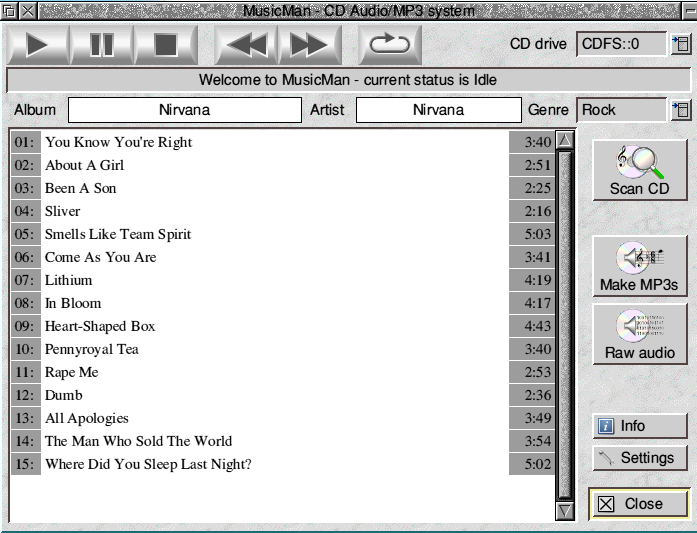Open the Genre selection menu

pyautogui.click(x=681, y=110)
